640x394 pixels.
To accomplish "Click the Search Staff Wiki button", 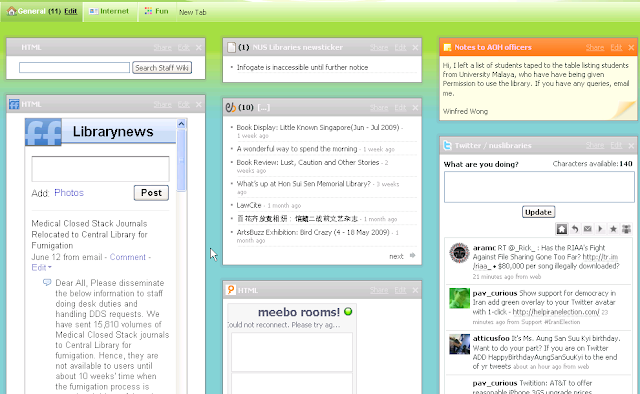I will tap(162, 68).
